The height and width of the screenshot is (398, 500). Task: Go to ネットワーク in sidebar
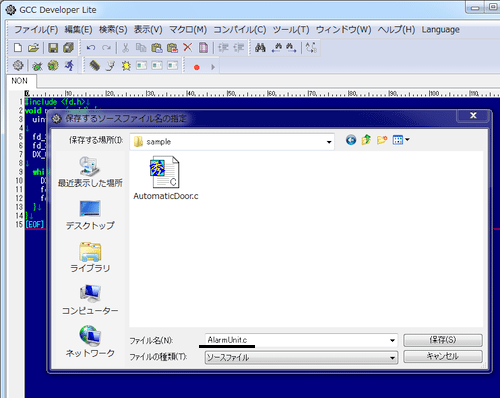[x=90, y=342]
